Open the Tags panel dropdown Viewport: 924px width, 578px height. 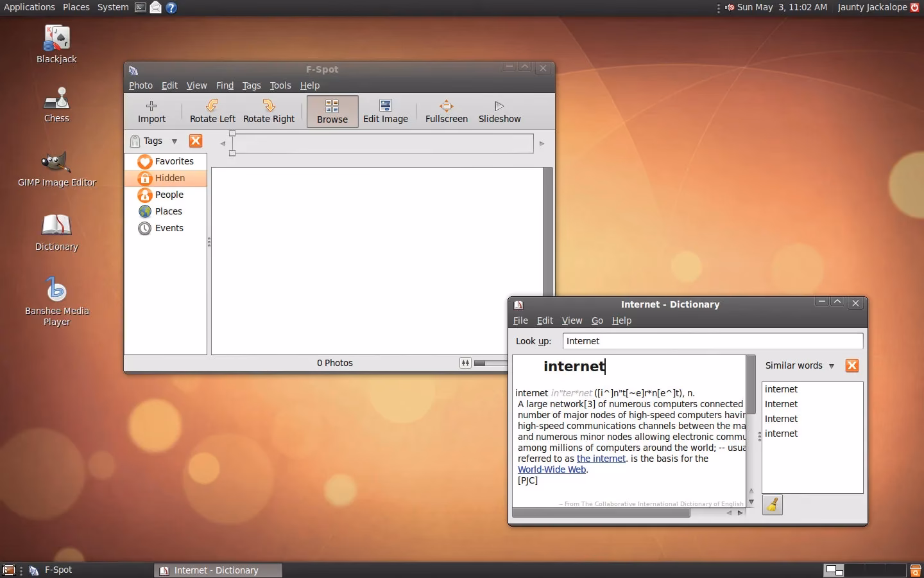point(175,141)
